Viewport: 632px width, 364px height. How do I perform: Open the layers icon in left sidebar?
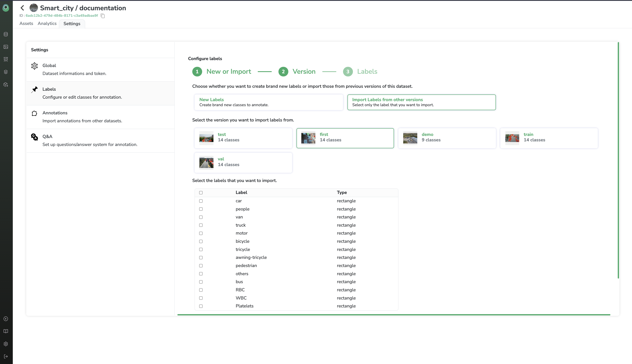[6, 72]
